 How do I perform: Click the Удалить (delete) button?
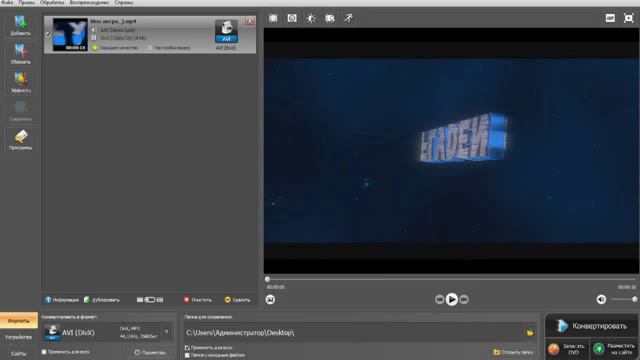tap(237, 300)
